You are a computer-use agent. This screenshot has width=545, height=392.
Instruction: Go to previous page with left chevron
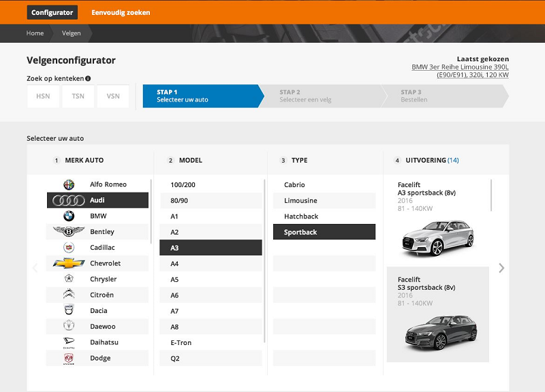point(35,268)
